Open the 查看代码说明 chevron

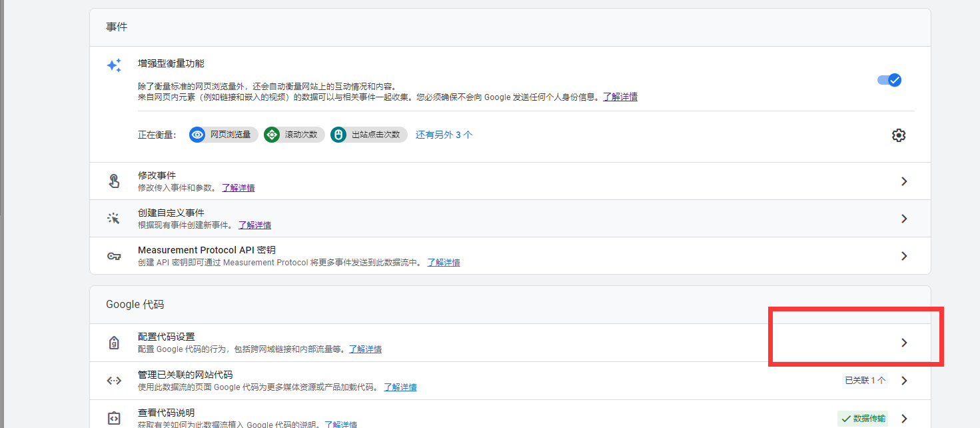point(904,418)
